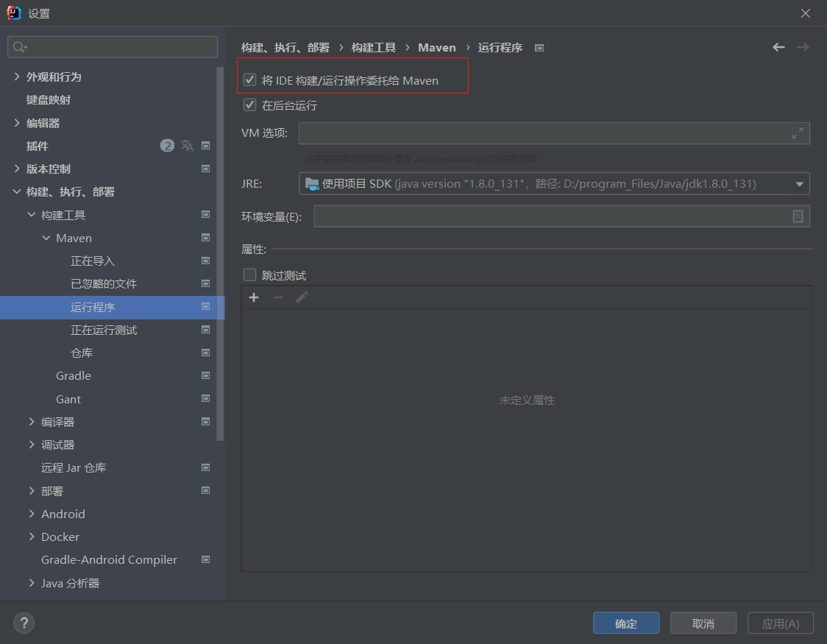The height and width of the screenshot is (644, 827).
Task: Enable the 跳过测试 checkbox
Action: (249, 275)
